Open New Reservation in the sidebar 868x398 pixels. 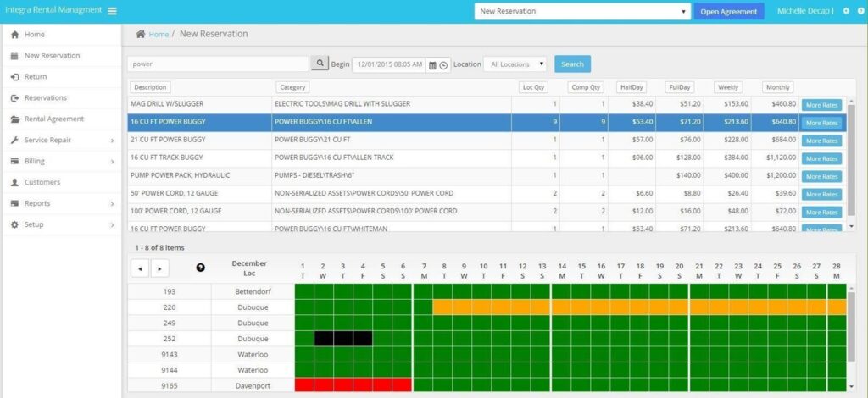[52, 56]
